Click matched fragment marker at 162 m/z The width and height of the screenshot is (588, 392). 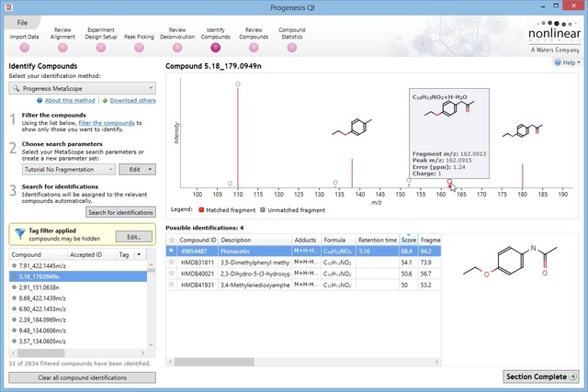pos(449,182)
